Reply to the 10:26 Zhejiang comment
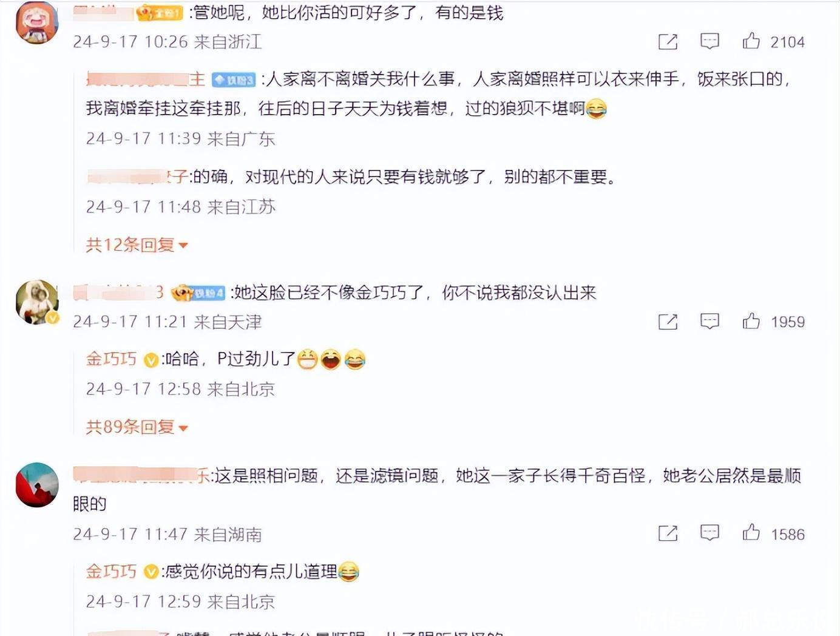This screenshot has height=636, width=840. 710,41
